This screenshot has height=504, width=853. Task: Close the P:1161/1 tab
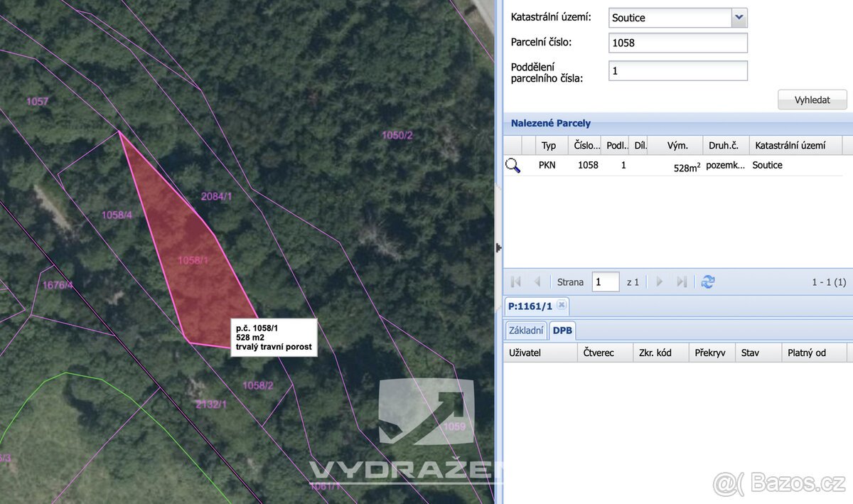562,305
